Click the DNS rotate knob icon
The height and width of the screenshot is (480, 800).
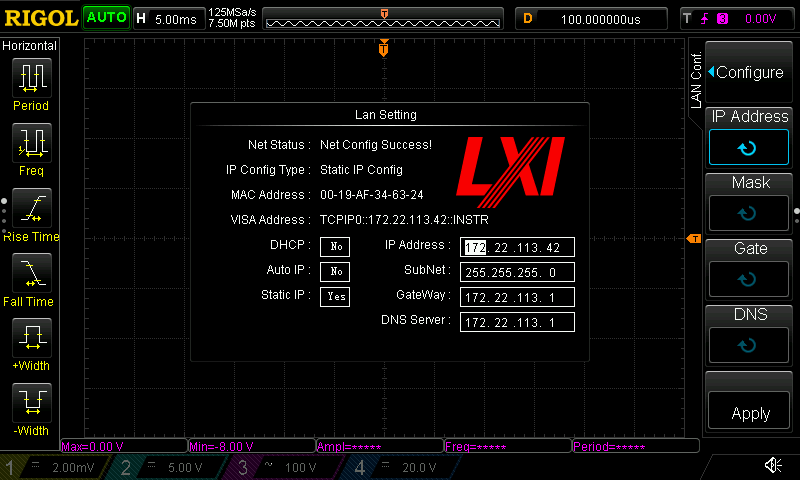(x=748, y=345)
